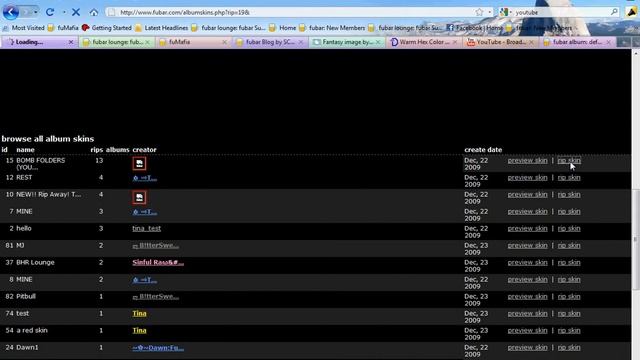Click the create date column header
The width and height of the screenshot is (640, 360).
pyautogui.click(x=483, y=150)
